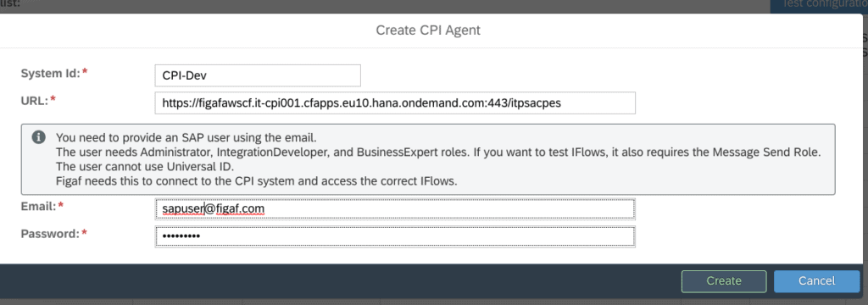Click the 'Password:' label

54,234
